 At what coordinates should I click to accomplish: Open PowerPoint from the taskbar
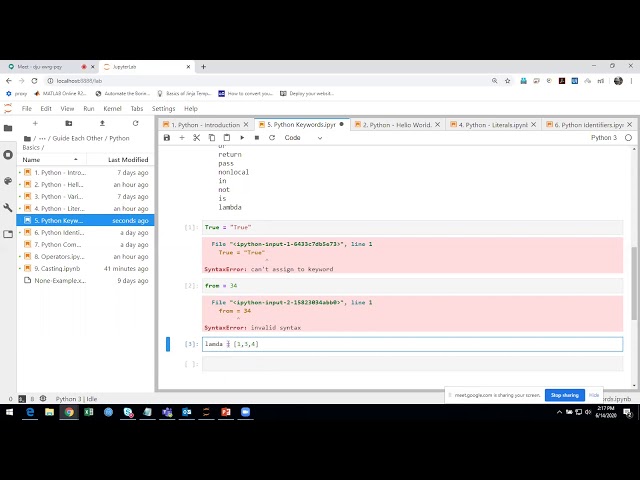[226, 412]
